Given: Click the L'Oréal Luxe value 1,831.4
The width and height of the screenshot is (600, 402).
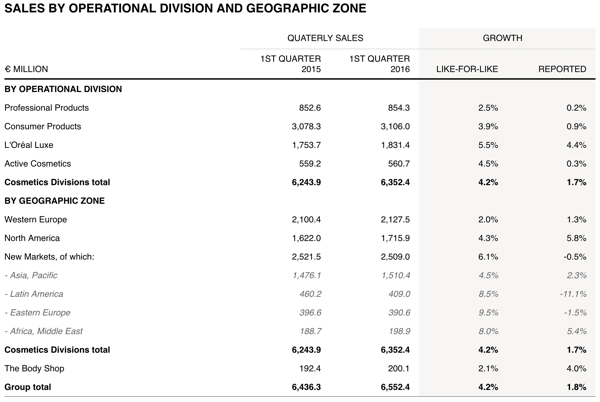Looking at the screenshot, I should click(x=395, y=145).
